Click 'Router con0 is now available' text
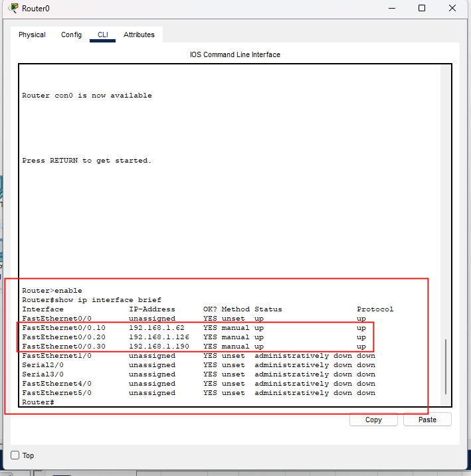Screen dimensions: 471x476 (87, 96)
